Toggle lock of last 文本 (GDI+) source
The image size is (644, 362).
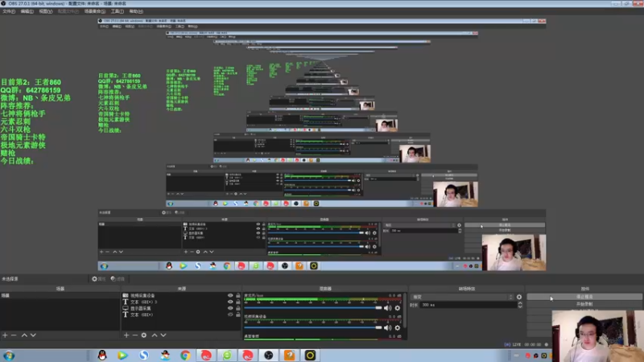[237, 315]
